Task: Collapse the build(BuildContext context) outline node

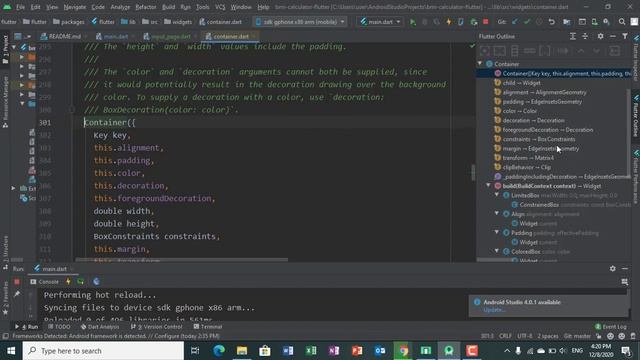Action: coord(489,186)
